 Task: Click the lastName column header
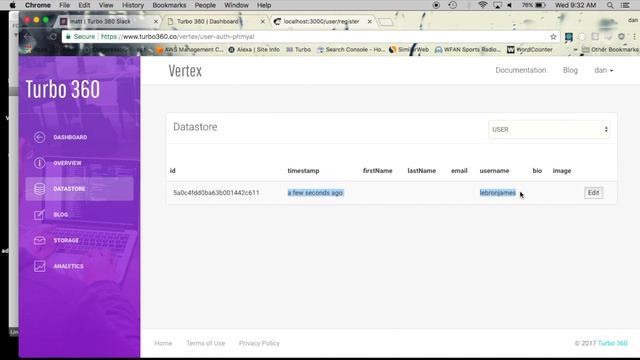(422, 171)
